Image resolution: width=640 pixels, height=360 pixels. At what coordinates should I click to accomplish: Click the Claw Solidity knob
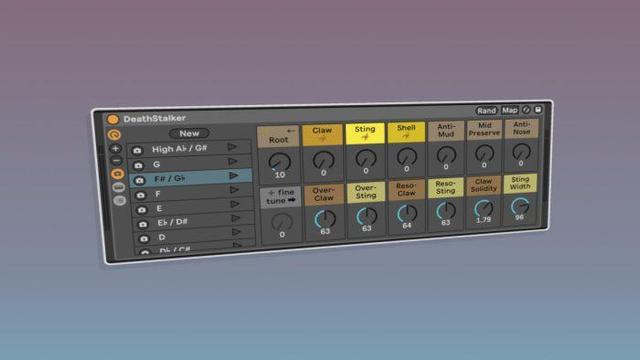(x=484, y=209)
